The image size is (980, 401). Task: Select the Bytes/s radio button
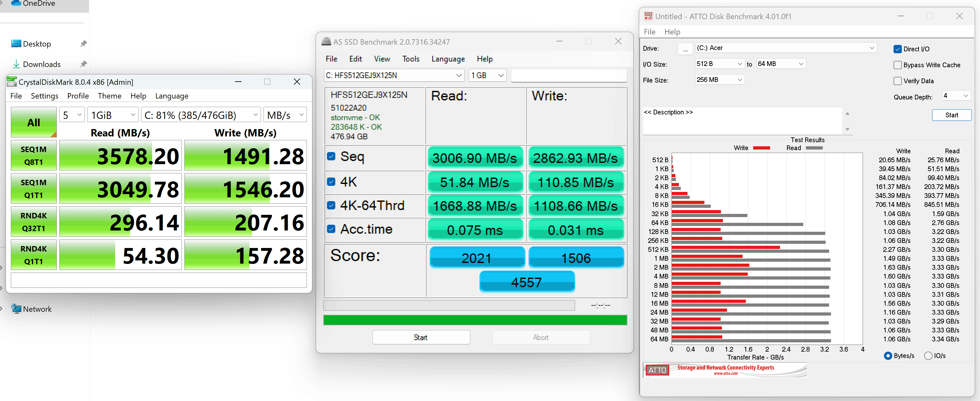pyautogui.click(x=888, y=356)
